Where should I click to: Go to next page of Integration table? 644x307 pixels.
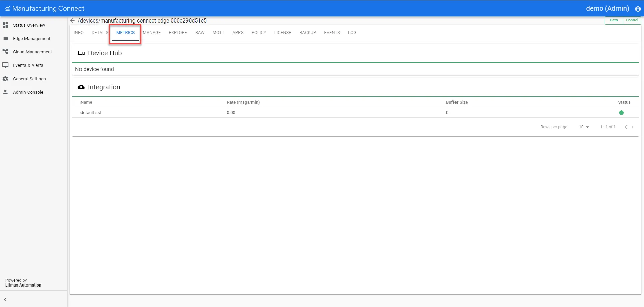[x=633, y=127]
